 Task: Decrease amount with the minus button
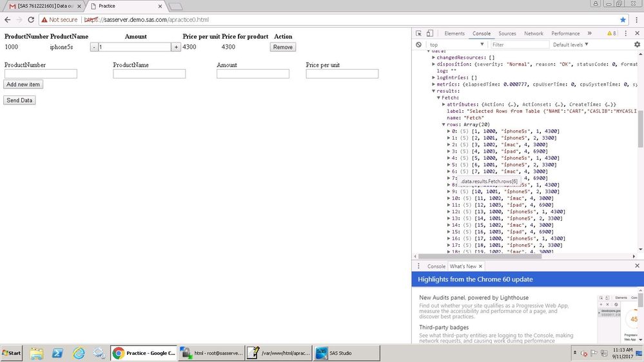[94, 47]
